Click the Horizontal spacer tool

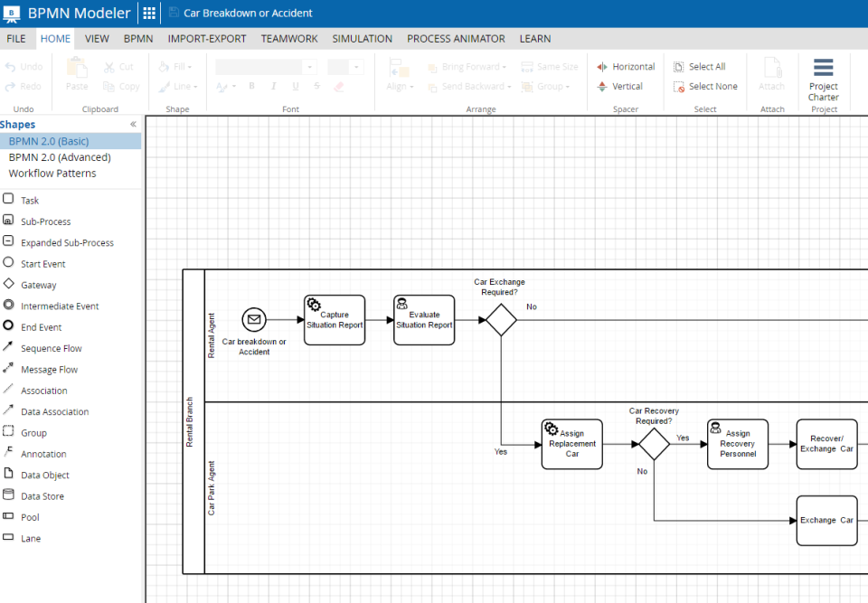pos(626,66)
